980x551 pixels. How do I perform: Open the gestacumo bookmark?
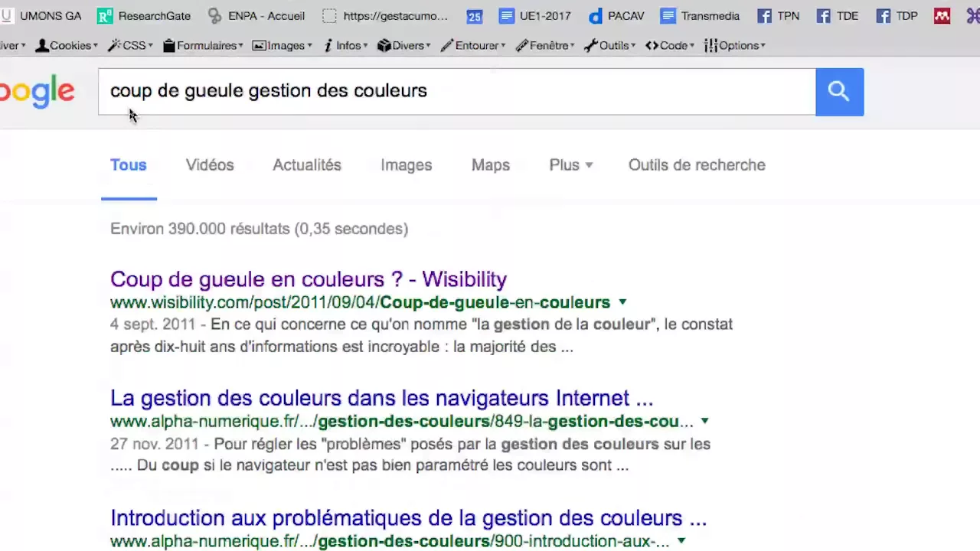tap(384, 15)
